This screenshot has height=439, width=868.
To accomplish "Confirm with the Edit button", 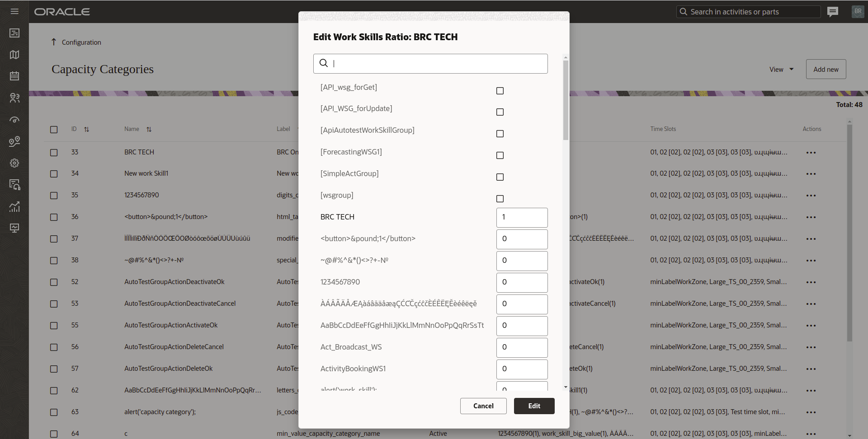I will (x=534, y=406).
